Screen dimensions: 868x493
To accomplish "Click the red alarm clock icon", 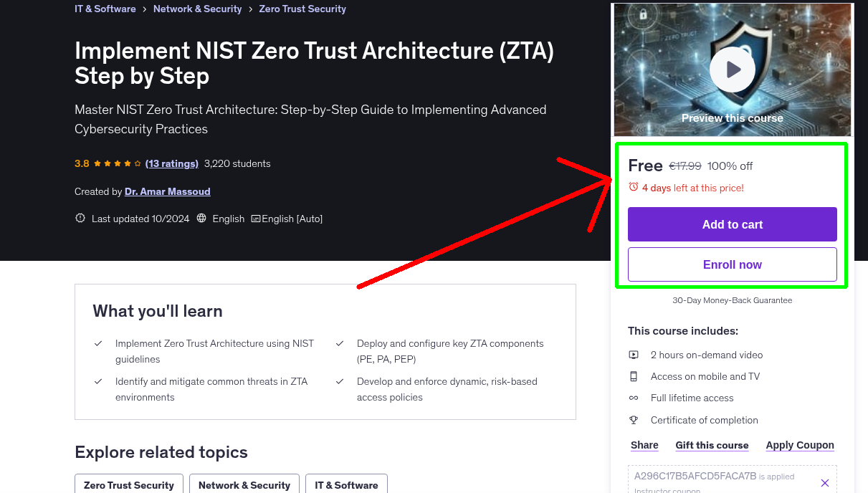I will tap(634, 186).
